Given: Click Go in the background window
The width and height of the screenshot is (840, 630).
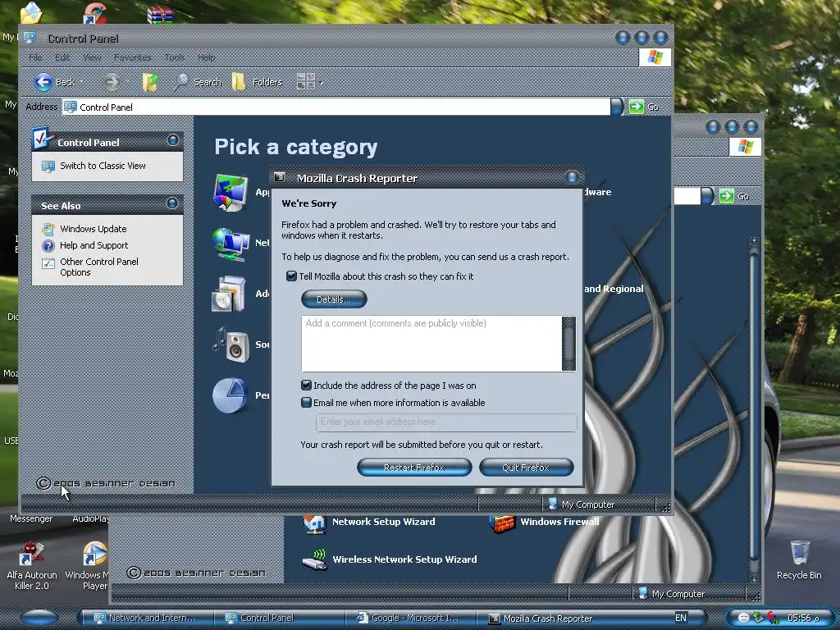Looking at the screenshot, I should point(734,196).
